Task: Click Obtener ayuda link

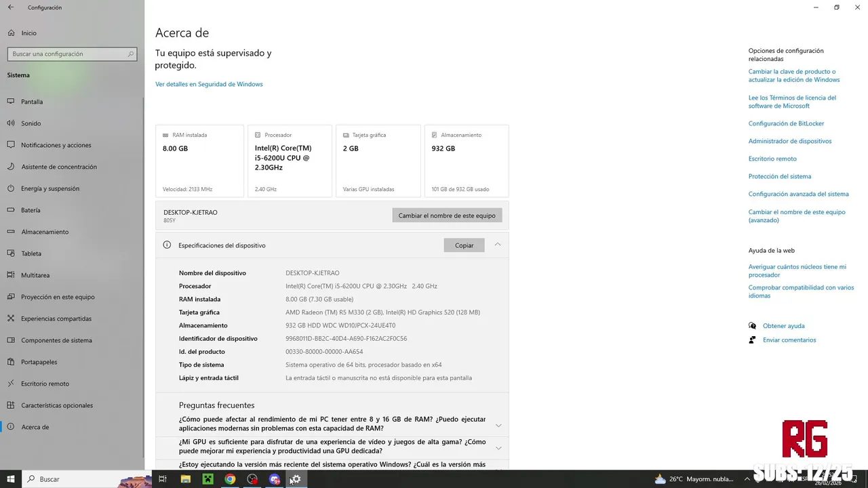Action: pyautogui.click(x=783, y=326)
